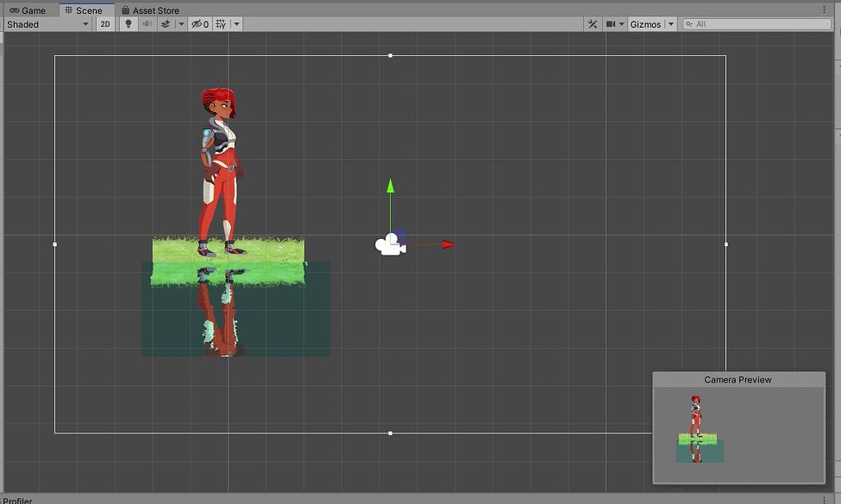Enable scene view audio
The height and width of the screenshot is (504, 841).
(x=148, y=24)
